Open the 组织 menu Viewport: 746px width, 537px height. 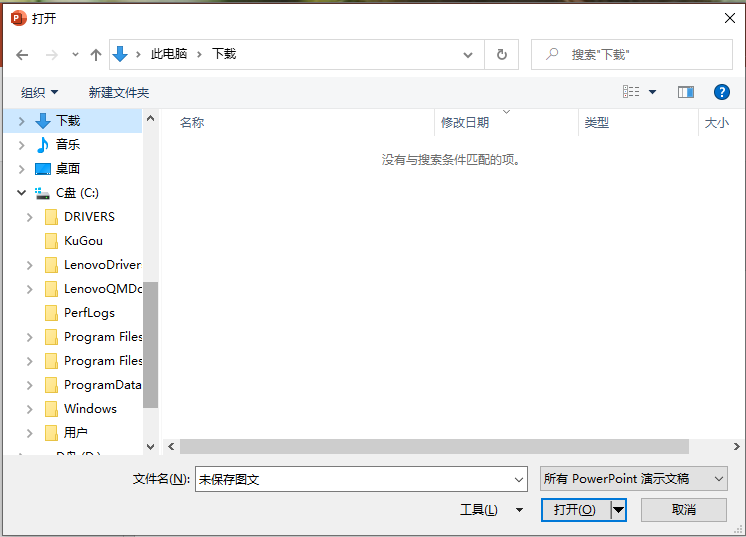(39, 92)
